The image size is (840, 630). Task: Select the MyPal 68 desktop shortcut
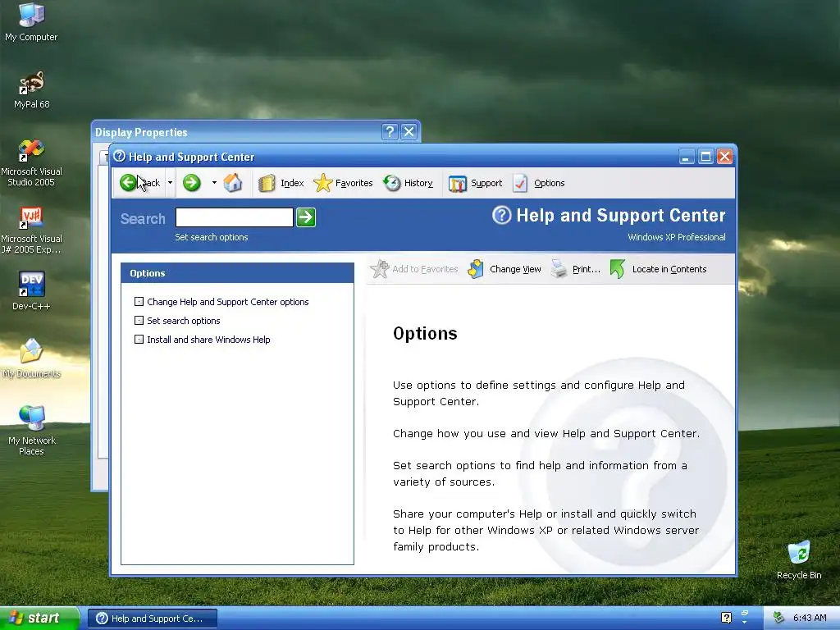(x=32, y=90)
